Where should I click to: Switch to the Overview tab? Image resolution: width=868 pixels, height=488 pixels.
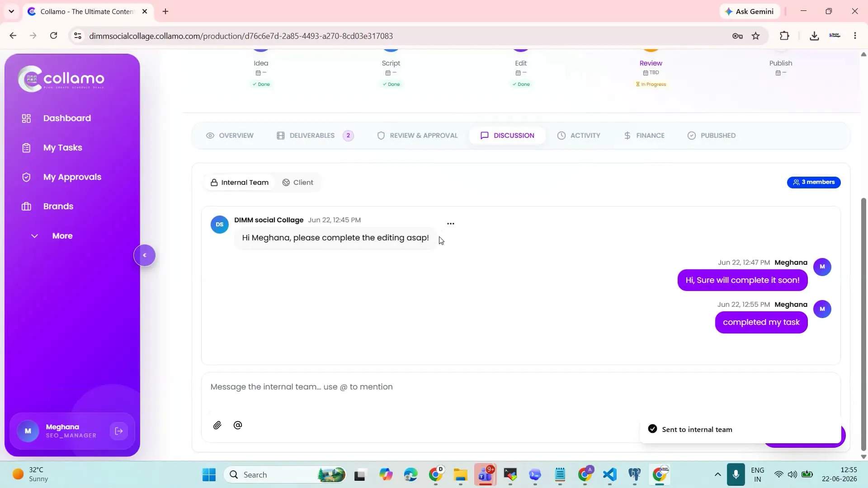pyautogui.click(x=230, y=136)
